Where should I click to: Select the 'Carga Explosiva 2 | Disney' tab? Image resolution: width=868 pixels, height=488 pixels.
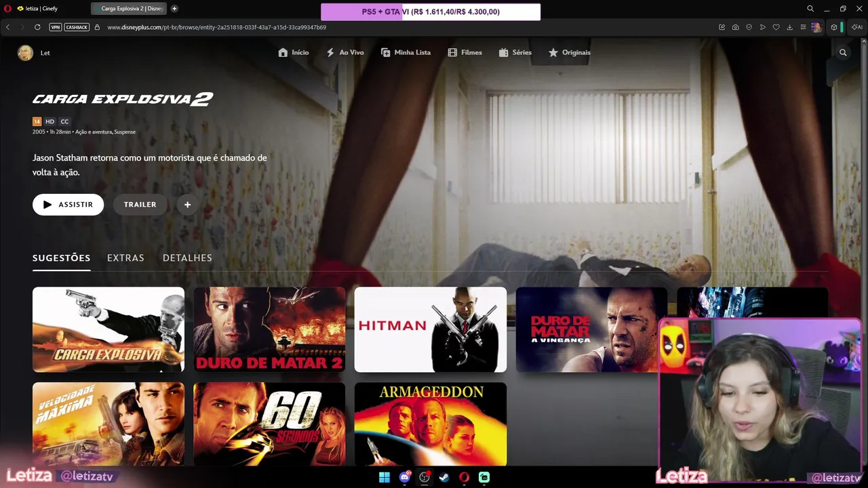pos(128,9)
